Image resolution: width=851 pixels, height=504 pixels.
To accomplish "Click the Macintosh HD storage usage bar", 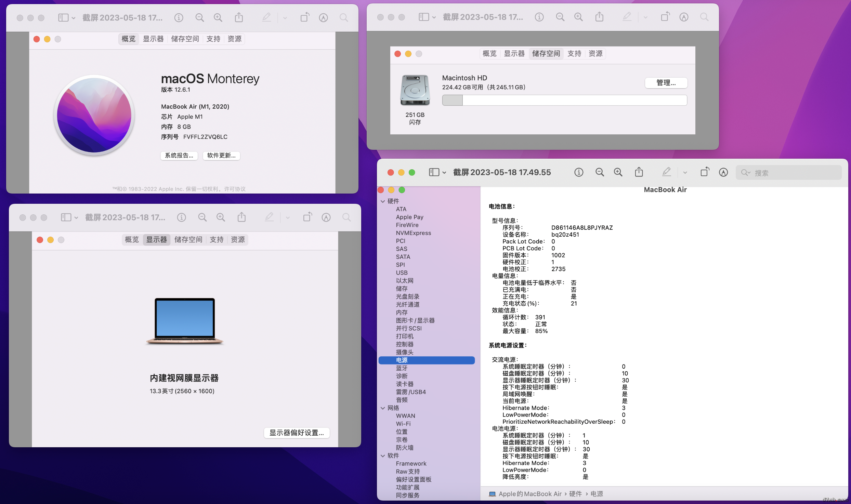I will click(564, 100).
